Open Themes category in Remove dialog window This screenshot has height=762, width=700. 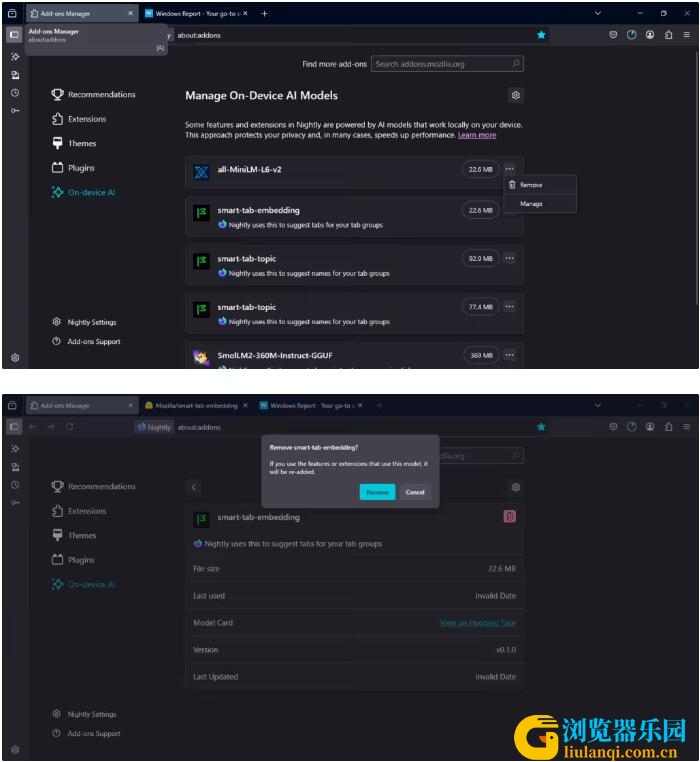(74, 535)
